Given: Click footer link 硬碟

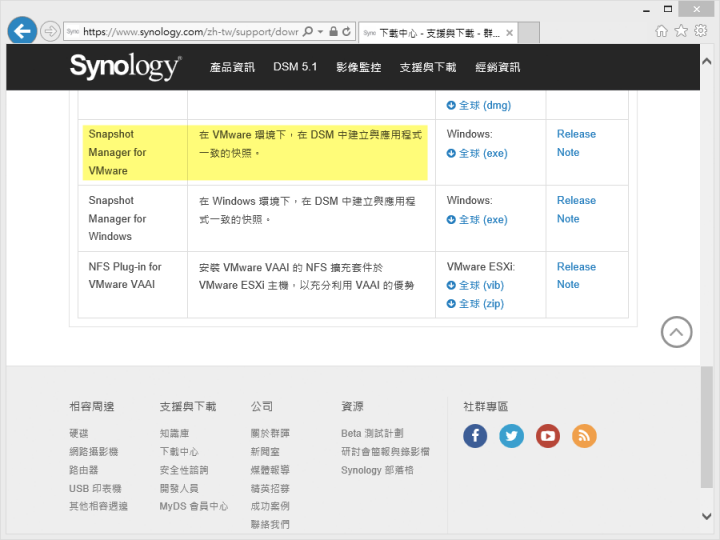Looking at the screenshot, I should pos(79,433).
